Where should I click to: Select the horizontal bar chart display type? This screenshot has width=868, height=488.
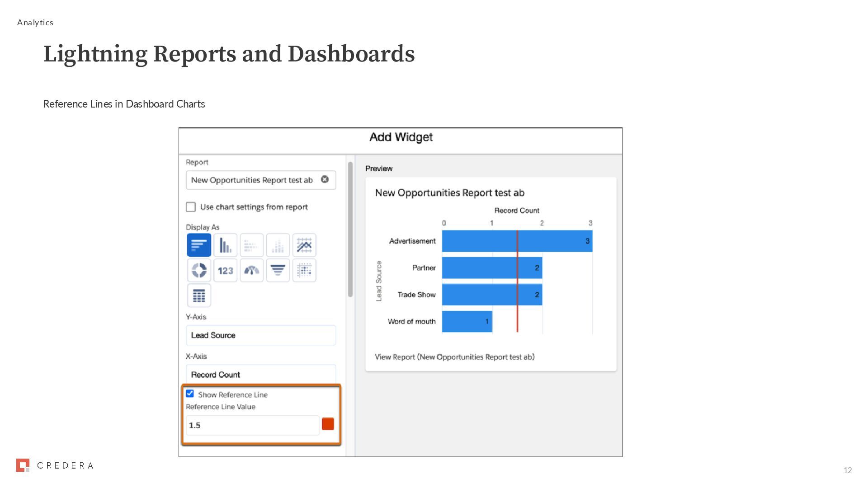(x=199, y=245)
